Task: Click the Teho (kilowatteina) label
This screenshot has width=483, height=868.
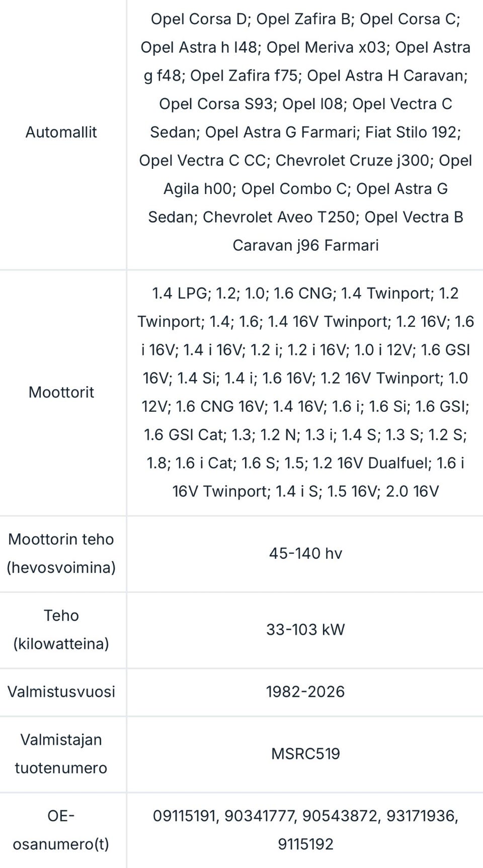Action: click(x=61, y=629)
